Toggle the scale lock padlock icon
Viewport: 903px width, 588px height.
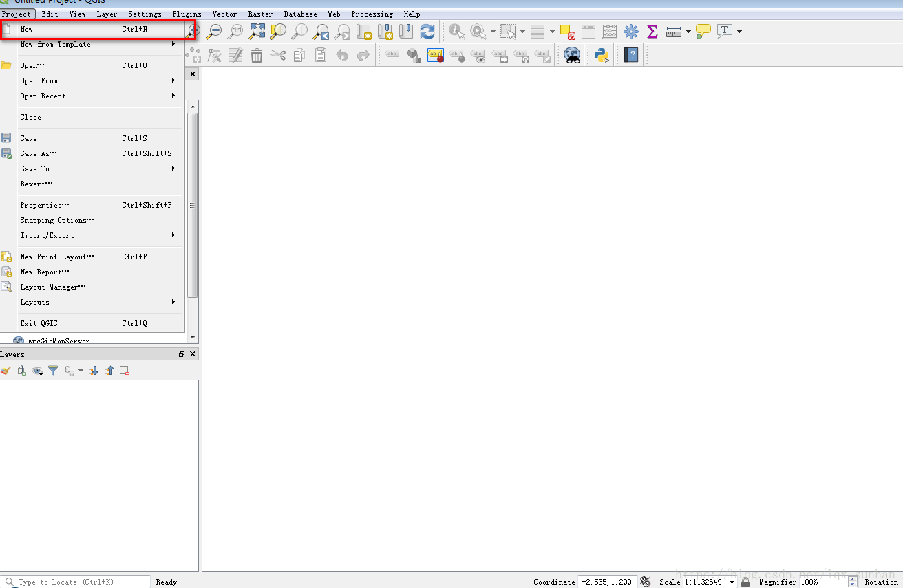click(745, 582)
